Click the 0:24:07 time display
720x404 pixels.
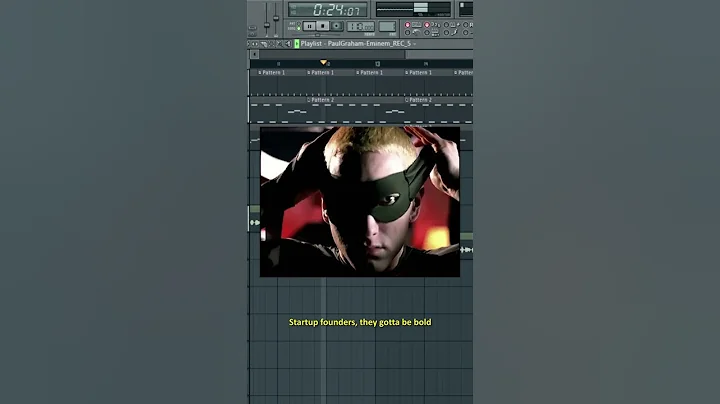[x=329, y=10]
